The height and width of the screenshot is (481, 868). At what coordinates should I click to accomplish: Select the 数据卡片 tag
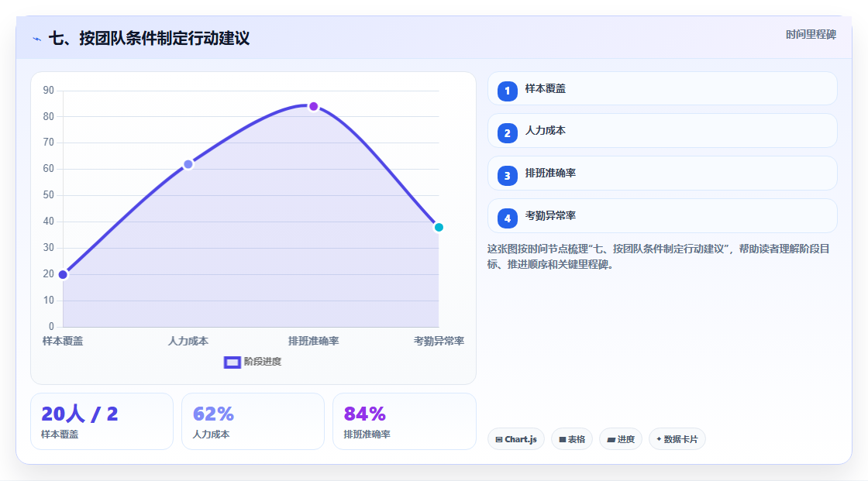677,439
